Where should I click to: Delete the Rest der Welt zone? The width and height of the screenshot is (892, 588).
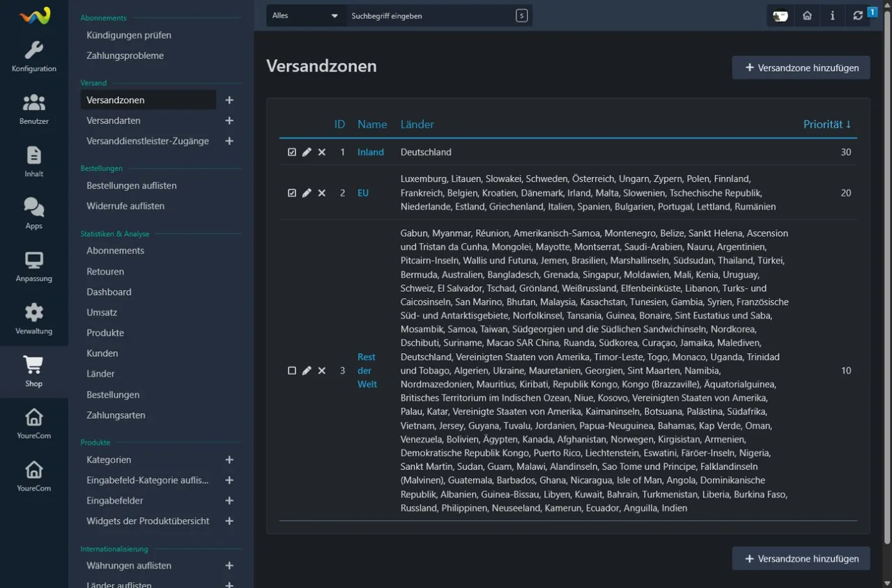click(322, 371)
